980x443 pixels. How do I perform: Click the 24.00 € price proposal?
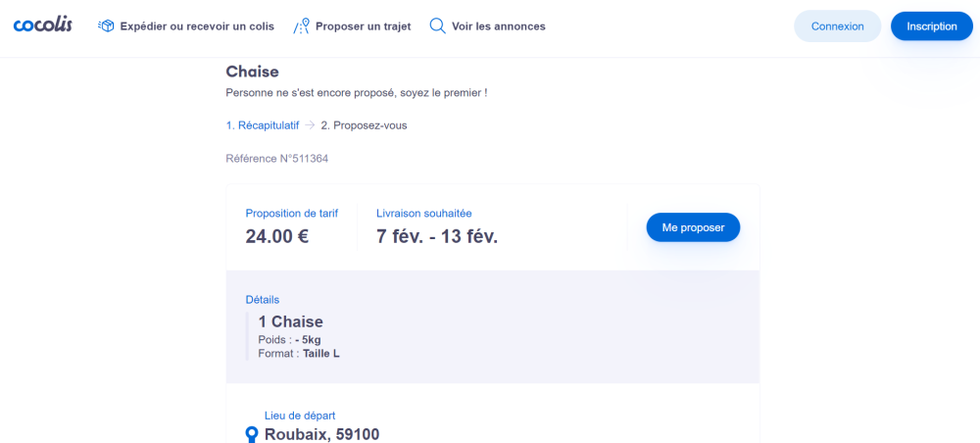(x=277, y=236)
